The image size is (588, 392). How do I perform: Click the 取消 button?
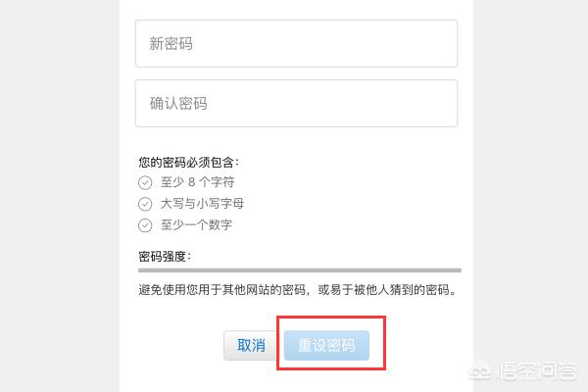251,346
